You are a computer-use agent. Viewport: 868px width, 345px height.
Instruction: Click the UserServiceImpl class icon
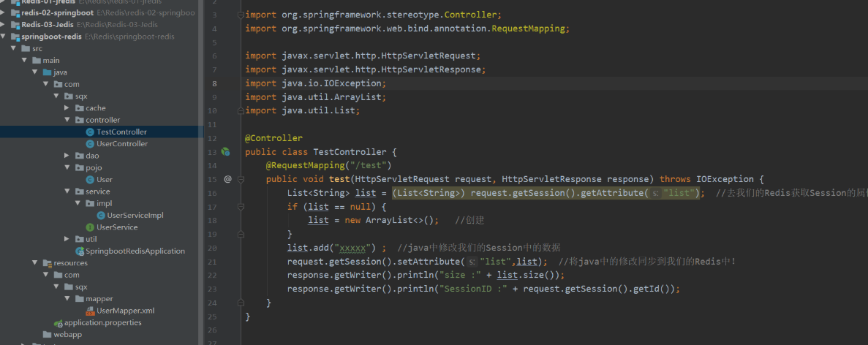[x=101, y=215]
